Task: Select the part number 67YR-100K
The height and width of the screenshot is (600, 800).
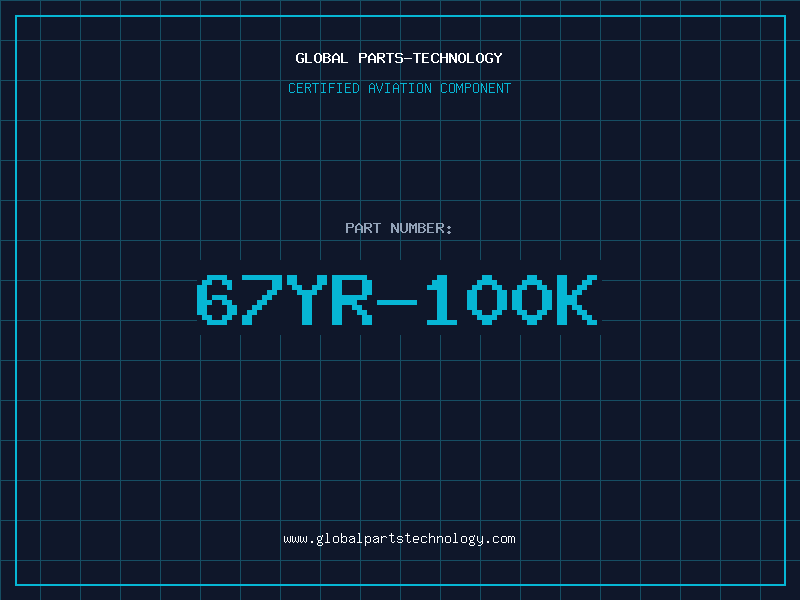Action: (x=397, y=299)
